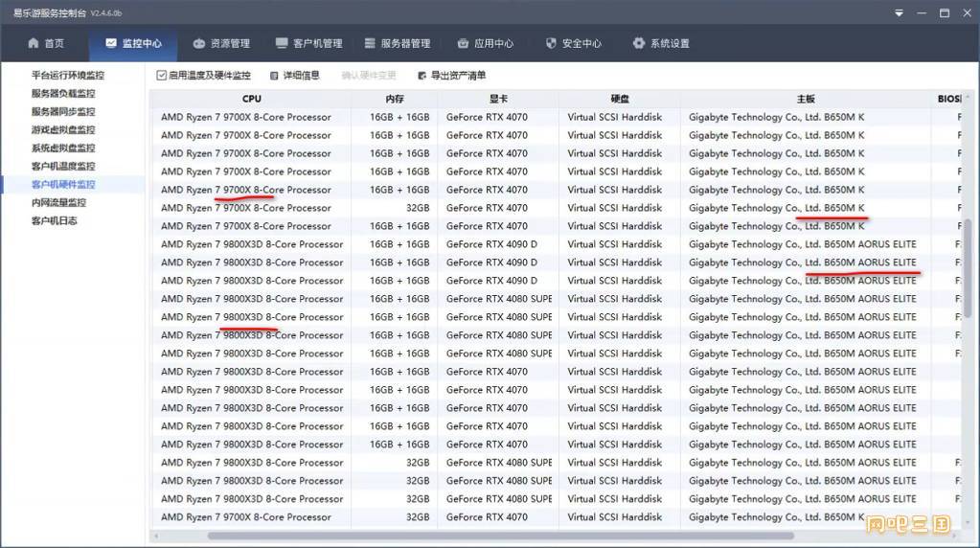
Task: Click the scroll-up arrow of vertical scrollbar
Action: click(968, 98)
